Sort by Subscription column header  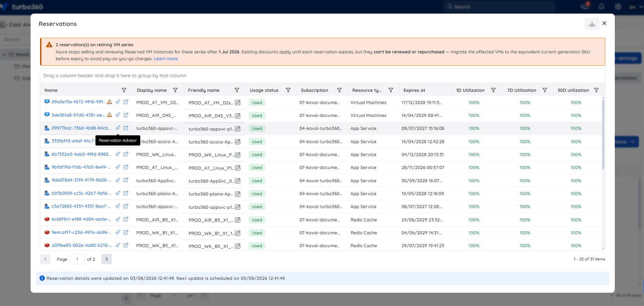point(315,90)
